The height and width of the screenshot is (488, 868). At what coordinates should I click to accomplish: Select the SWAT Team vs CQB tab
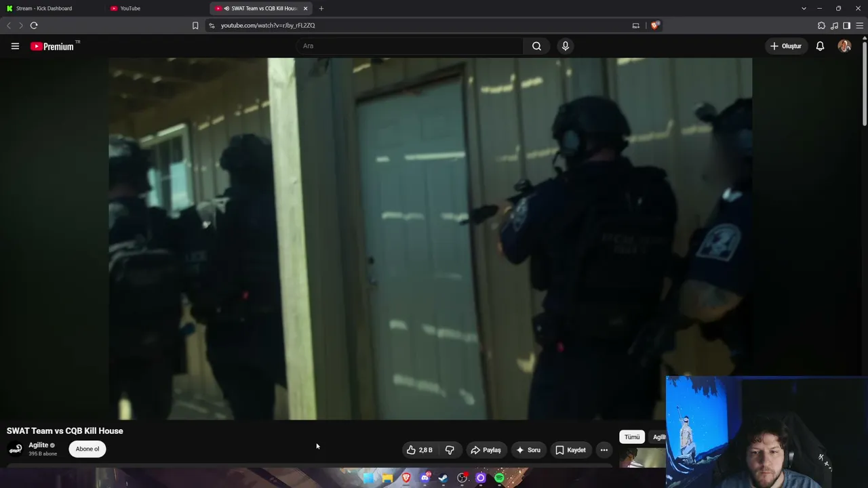coord(260,8)
